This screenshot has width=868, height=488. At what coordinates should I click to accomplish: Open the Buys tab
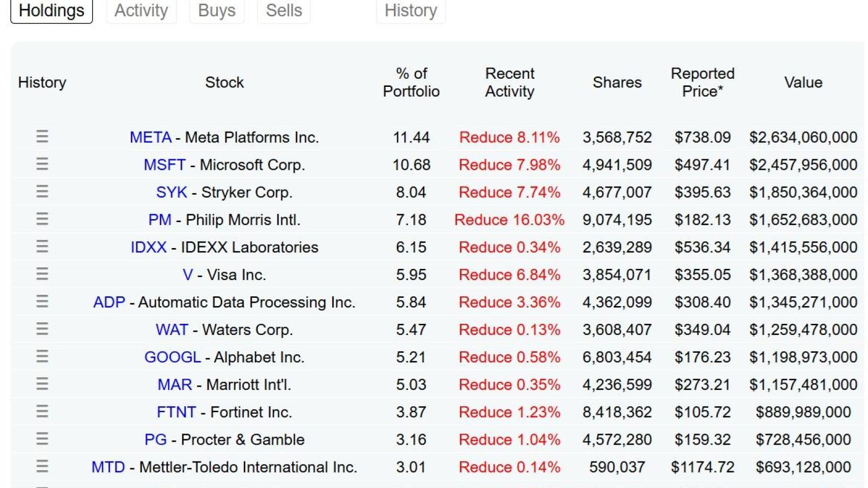[x=217, y=11]
